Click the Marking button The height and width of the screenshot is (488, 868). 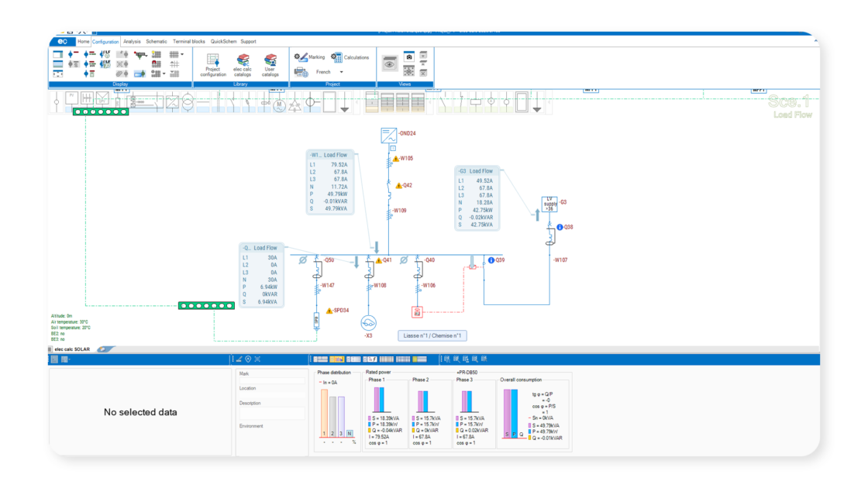(x=310, y=57)
